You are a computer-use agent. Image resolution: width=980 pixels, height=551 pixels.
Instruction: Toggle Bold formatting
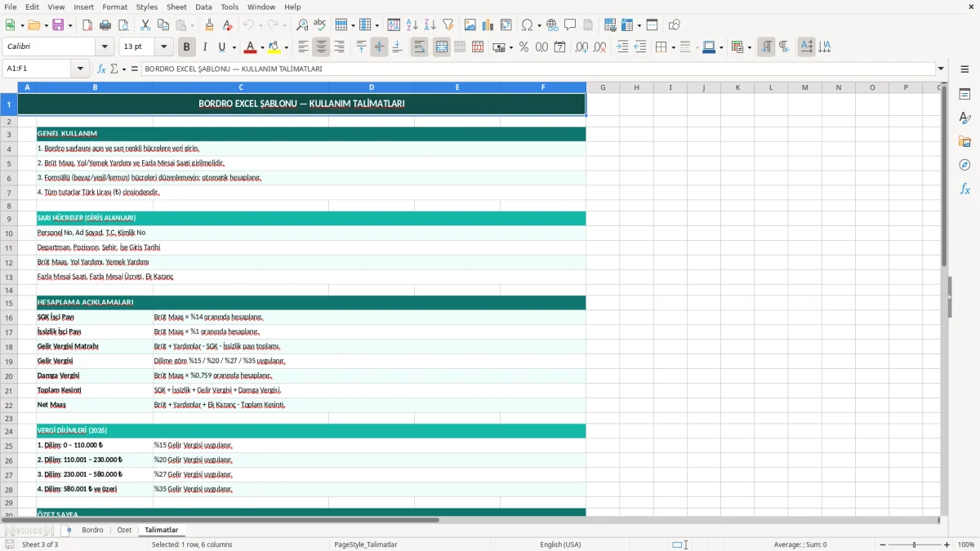tap(187, 47)
